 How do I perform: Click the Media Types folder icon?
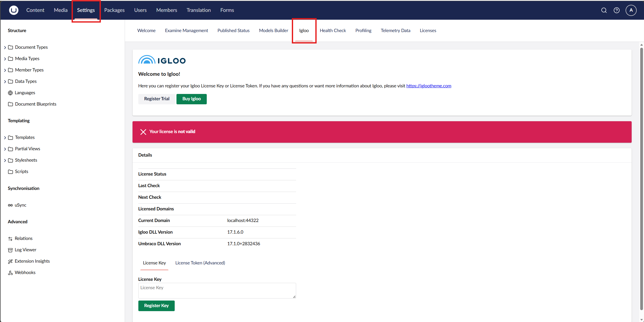coord(10,59)
